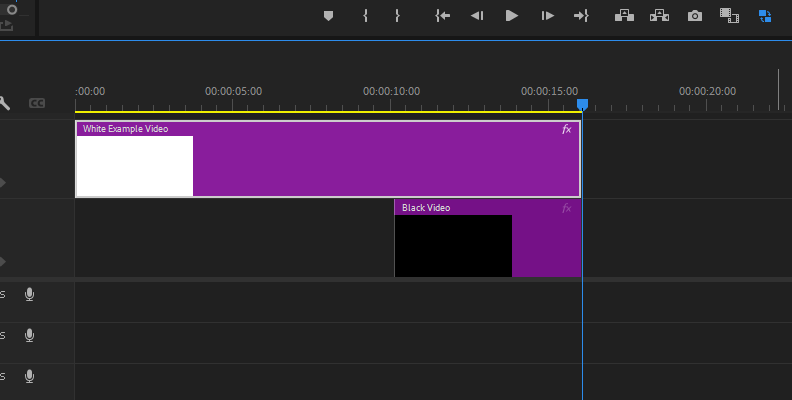Enable voice-over record on first audio track
Viewport: 792px width, 400px height.
point(30,294)
